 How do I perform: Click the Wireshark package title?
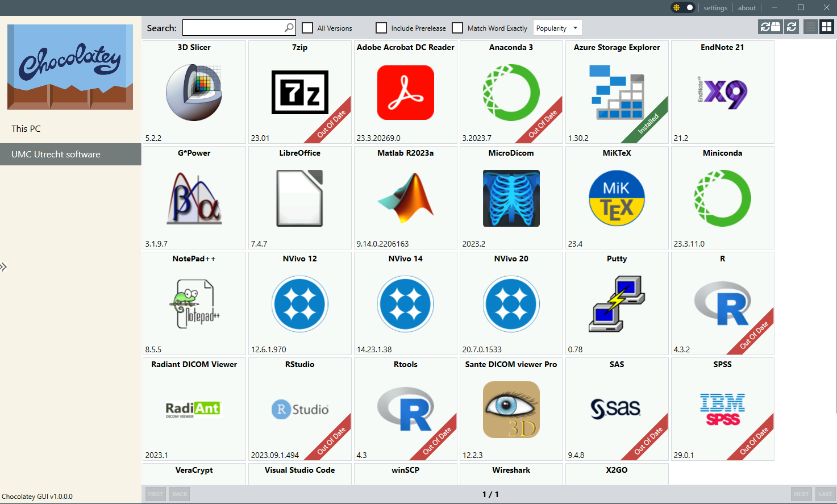511,470
